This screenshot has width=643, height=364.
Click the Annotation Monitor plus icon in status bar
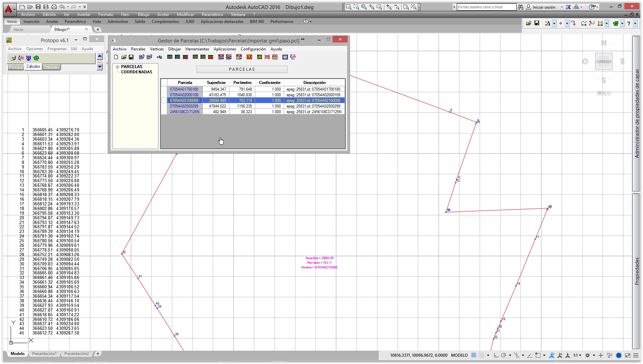(x=601, y=355)
